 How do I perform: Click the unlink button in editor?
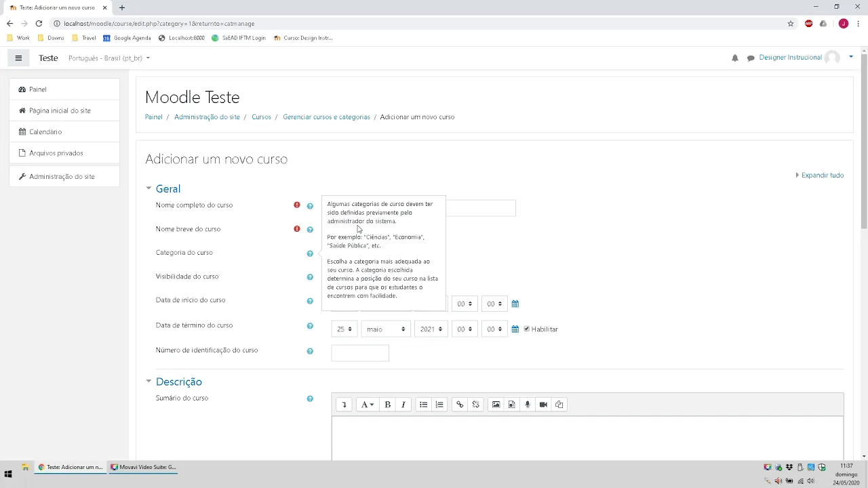tap(476, 405)
